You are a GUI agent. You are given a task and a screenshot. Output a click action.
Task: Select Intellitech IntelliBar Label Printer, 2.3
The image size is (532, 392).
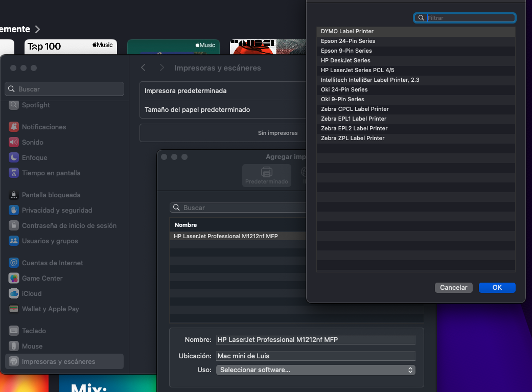tap(415, 80)
